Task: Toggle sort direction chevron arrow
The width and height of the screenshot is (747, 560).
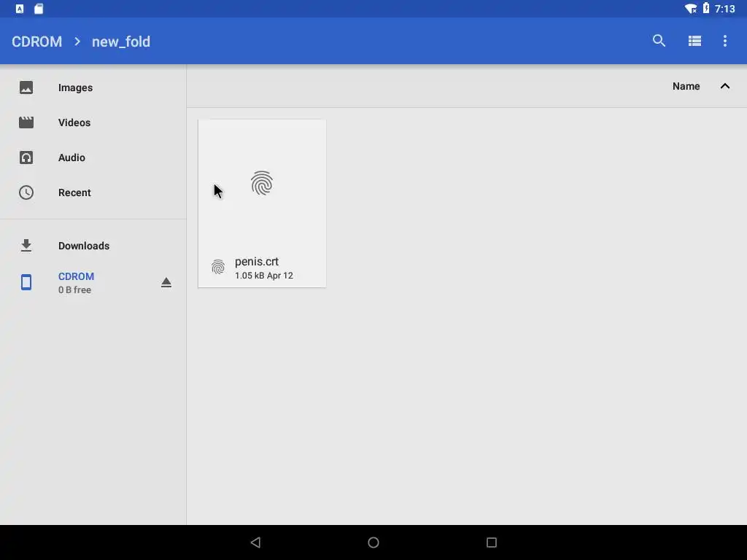Action: tap(724, 86)
